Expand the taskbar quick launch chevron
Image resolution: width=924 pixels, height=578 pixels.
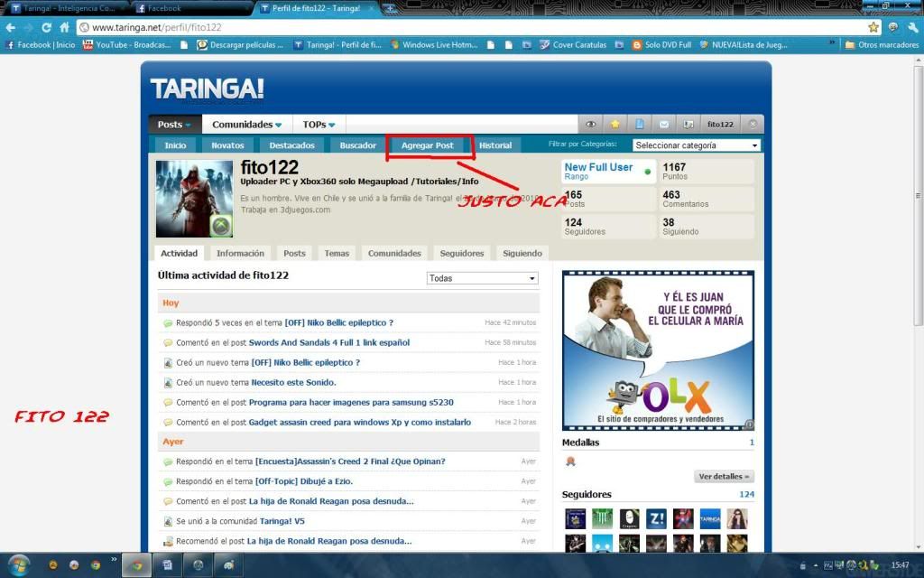pos(114,559)
